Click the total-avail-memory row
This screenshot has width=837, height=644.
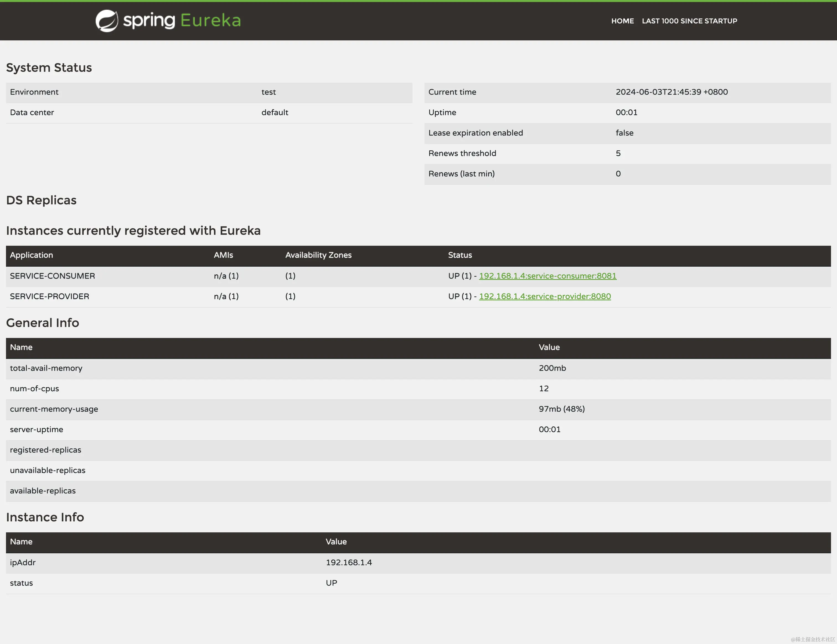pyautogui.click(x=46, y=369)
